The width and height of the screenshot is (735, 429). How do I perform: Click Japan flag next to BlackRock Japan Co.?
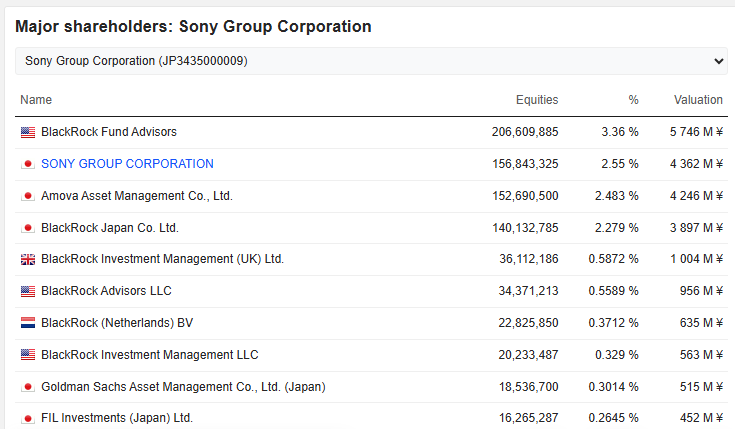tap(27, 228)
